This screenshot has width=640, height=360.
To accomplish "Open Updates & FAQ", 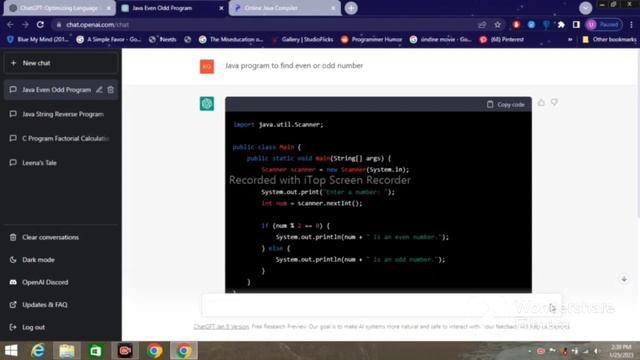I will click(60, 304).
